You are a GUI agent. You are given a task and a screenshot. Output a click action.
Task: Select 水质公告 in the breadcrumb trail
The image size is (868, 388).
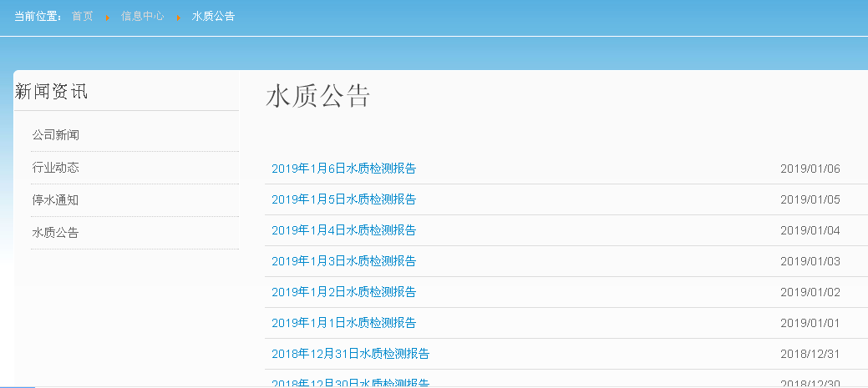pyautogui.click(x=213, y=16)
